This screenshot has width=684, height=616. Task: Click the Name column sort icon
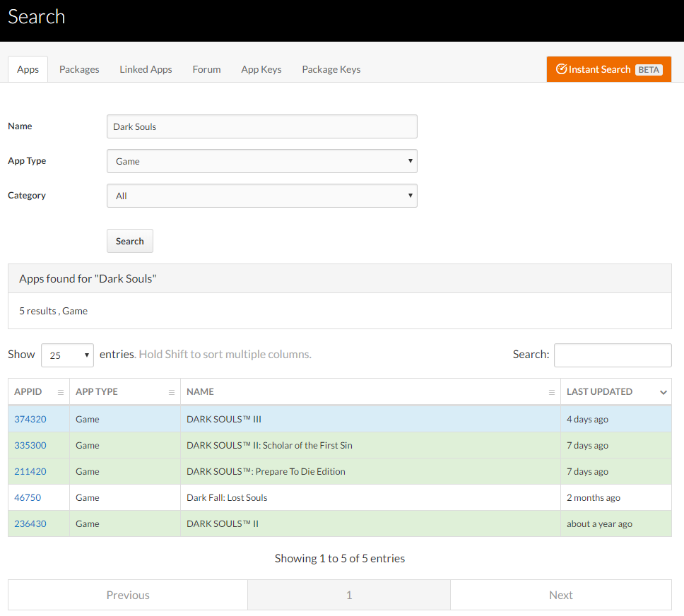point(552,392)
